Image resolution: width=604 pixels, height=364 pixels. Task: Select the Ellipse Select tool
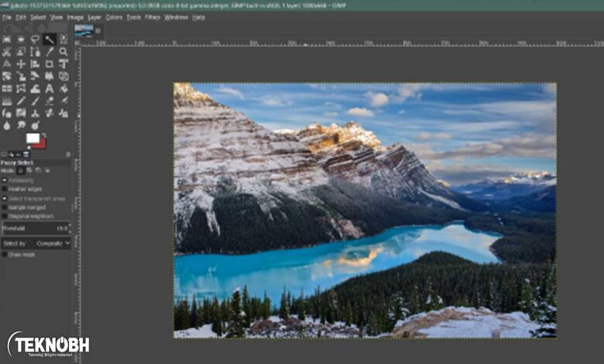[x=21, y=39]
